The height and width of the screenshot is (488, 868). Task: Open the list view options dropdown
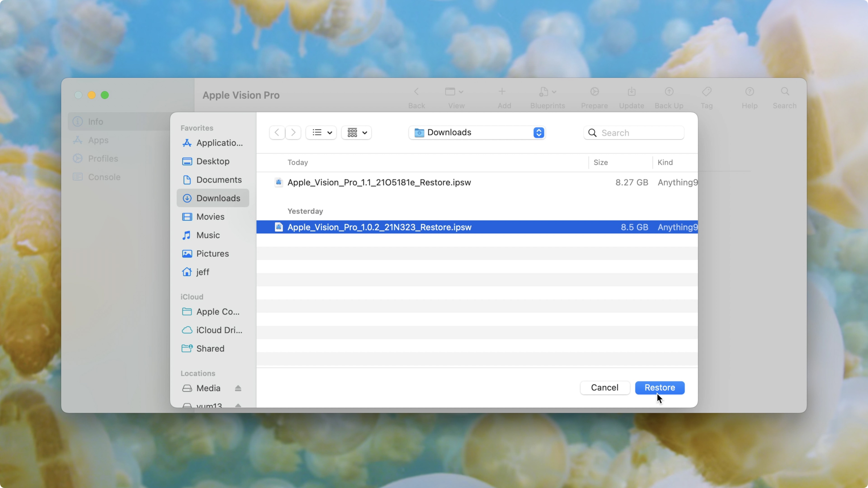point(321,132)
